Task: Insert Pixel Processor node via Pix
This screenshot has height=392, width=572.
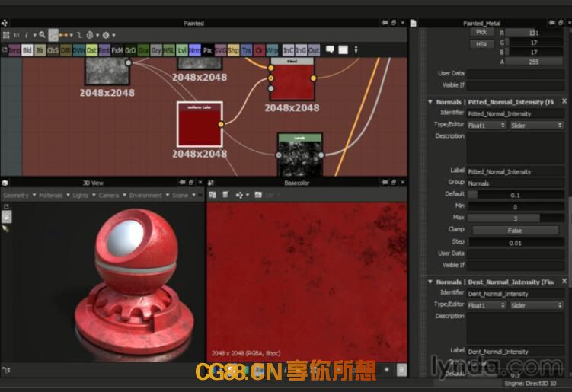Action: coord(208,50)
